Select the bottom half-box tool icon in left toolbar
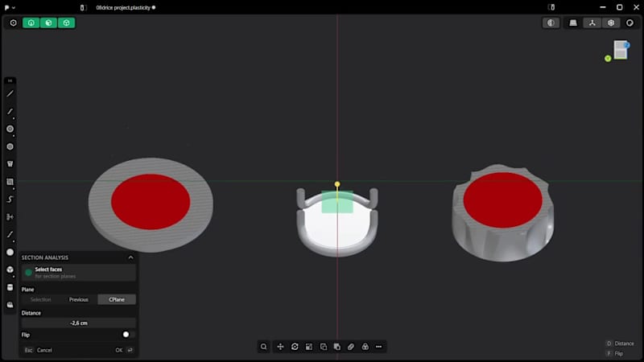 point(10,305)
